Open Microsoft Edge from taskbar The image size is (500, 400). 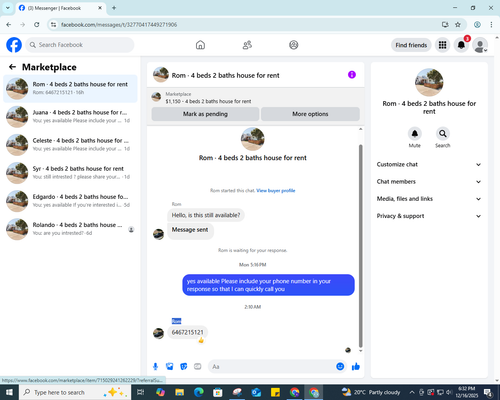point(199,392)
